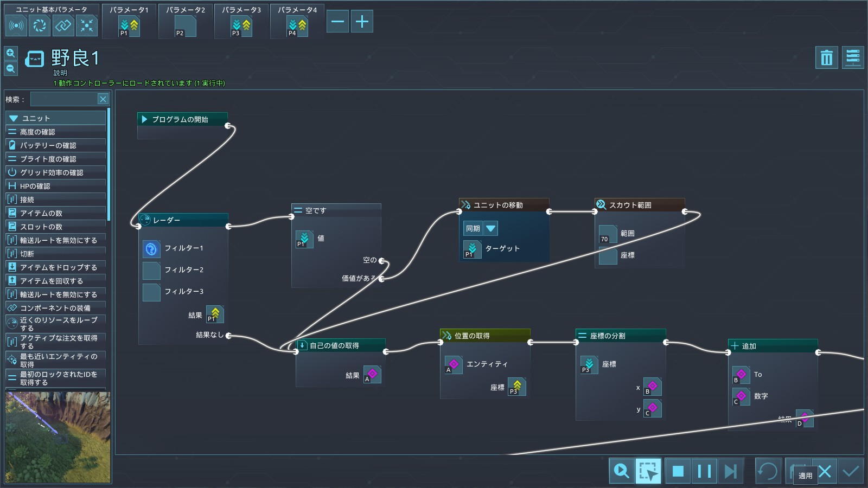868x488 pixels.
Task: Pause the behavior execution
Action: pyautogui.click(x=704, y=471)
